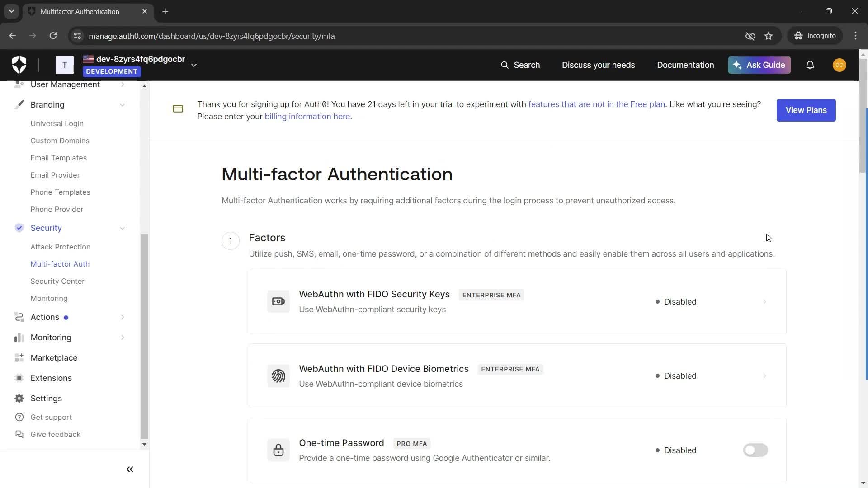Click the Marketplace icon
Screen dimensions: 868x488
click(x=19, y=358)
